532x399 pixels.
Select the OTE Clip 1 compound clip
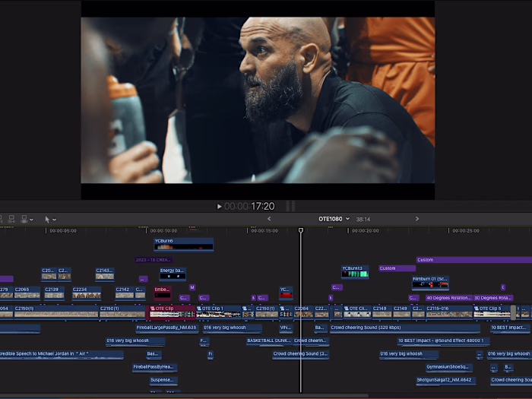coord(219,312)
